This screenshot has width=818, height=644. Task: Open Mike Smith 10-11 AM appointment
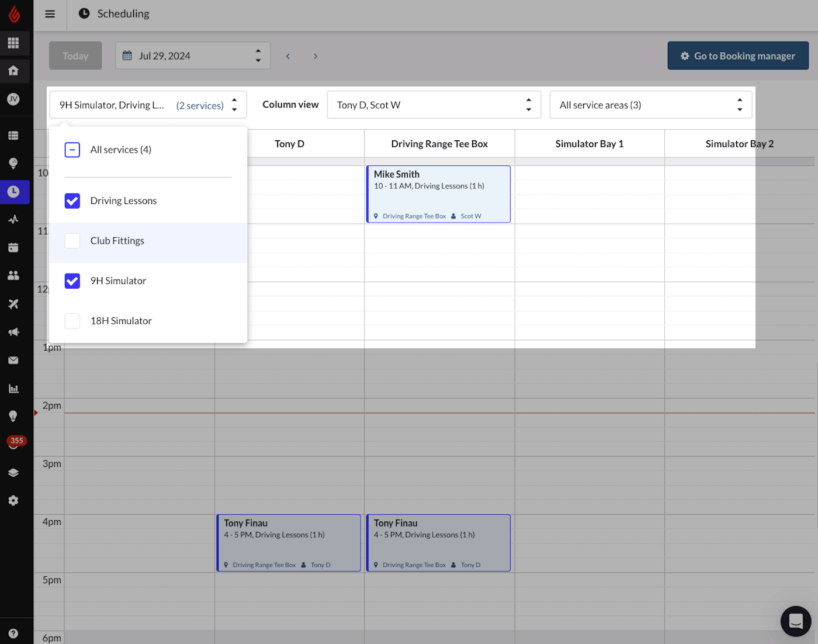(x=438, y=194)
